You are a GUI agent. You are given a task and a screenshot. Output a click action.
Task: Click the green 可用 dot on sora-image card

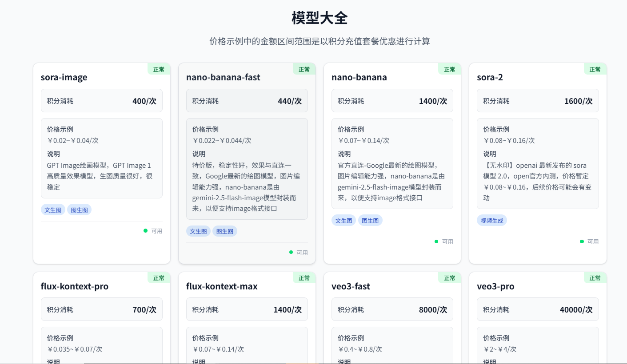pos(145,231)
